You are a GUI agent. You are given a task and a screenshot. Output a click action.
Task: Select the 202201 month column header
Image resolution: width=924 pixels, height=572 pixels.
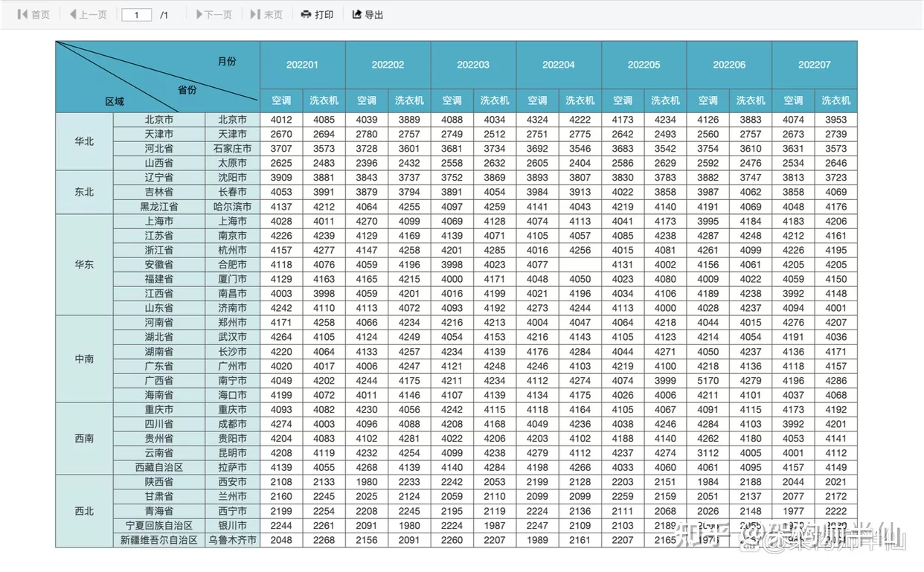coord(303,65)
